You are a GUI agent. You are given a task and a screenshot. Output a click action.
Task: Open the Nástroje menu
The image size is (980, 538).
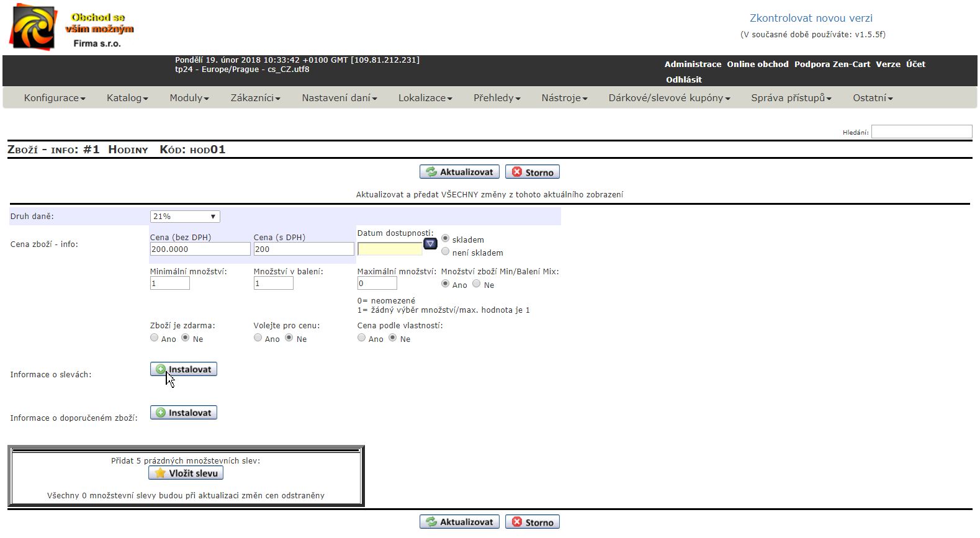pos(564,98)
